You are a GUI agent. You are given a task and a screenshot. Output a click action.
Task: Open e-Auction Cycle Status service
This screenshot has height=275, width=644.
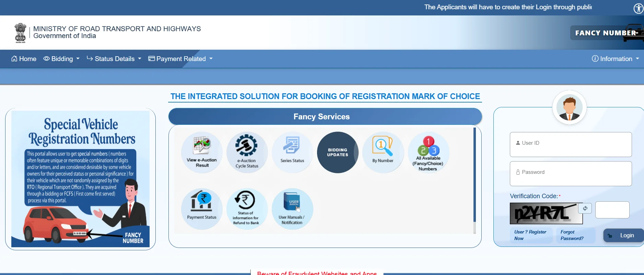[x=247, y=152]
